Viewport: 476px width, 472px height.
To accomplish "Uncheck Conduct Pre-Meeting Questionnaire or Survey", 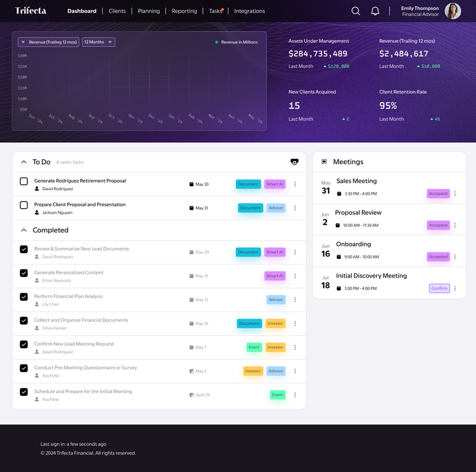I will (x=24, y=368).
